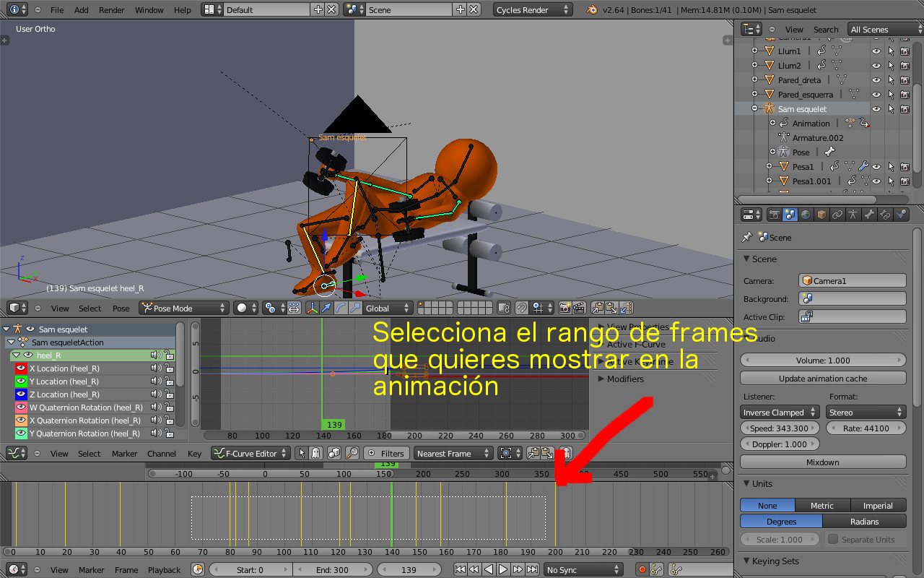Screen dimensions: 924x578
Task: Mute the Y Location (heel_R) channel
Action: tap(154, 381)
